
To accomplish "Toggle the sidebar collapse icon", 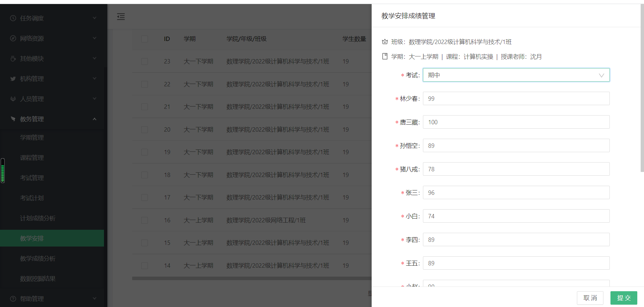I will pyautogui.click(x=121, y=16).
